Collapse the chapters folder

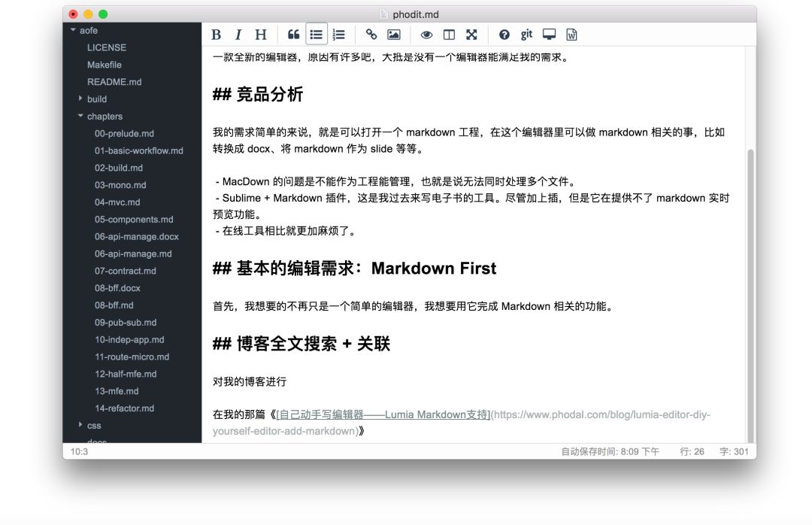(x=80, y=116)
